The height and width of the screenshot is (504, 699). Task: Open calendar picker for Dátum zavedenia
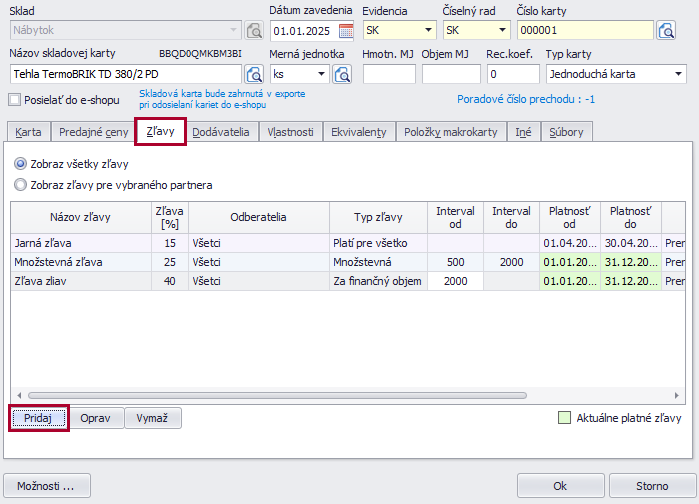(346, 31)
